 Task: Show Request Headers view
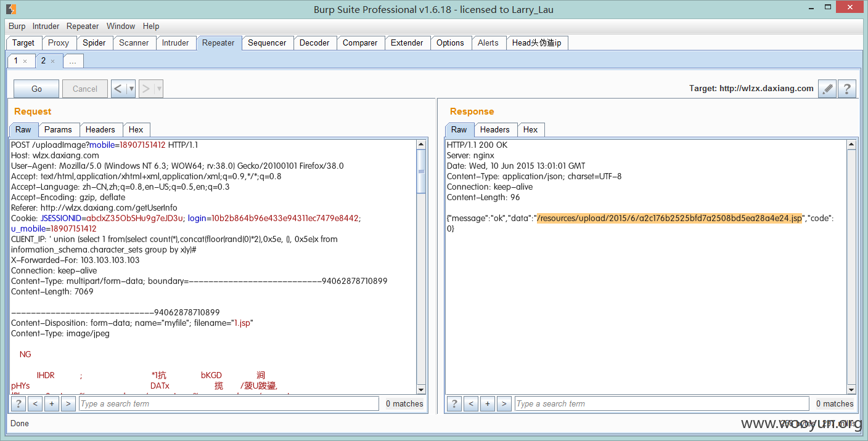click(x=100, y=129)
